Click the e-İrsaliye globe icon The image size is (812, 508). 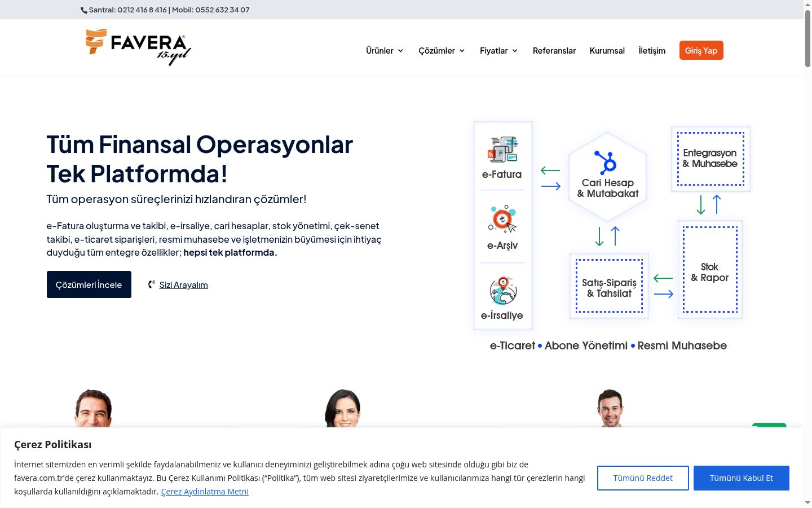tap(503, 290)
